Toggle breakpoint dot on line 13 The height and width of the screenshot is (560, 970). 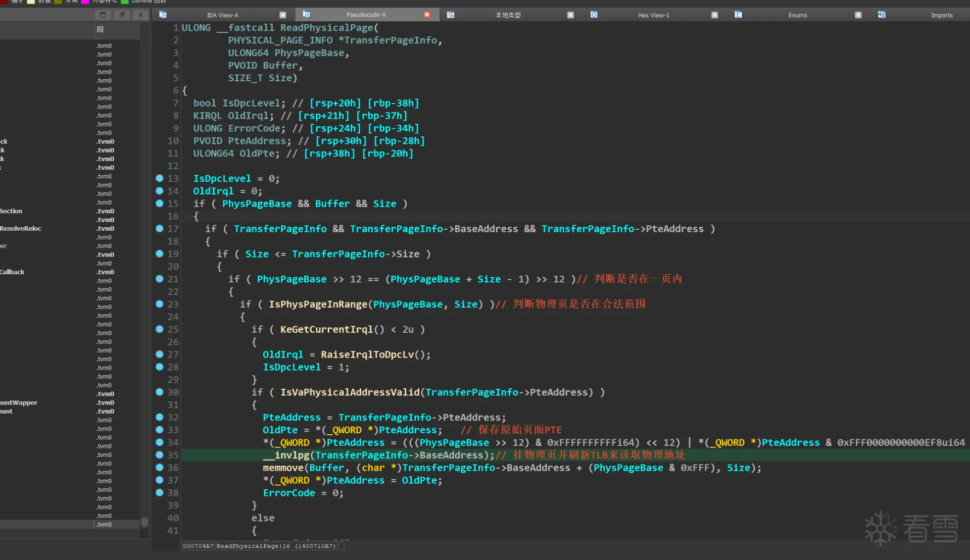click(x=160, y=178)
